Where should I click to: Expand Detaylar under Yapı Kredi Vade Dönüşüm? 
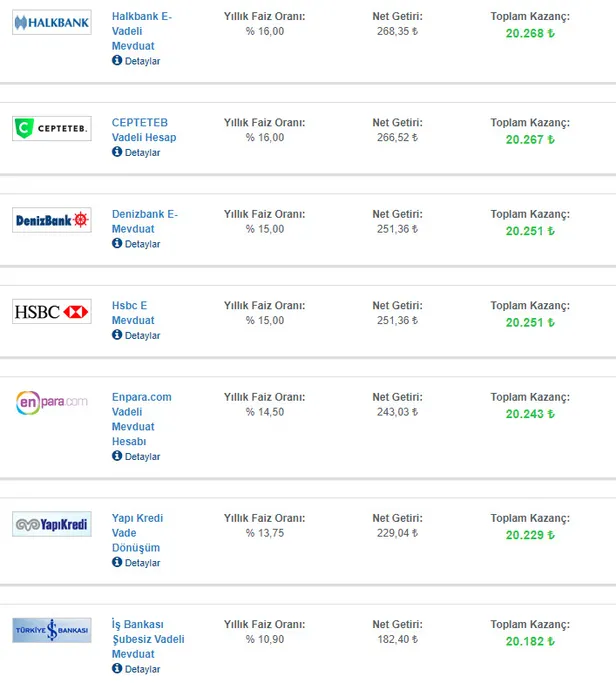click(x=137, y=563)
